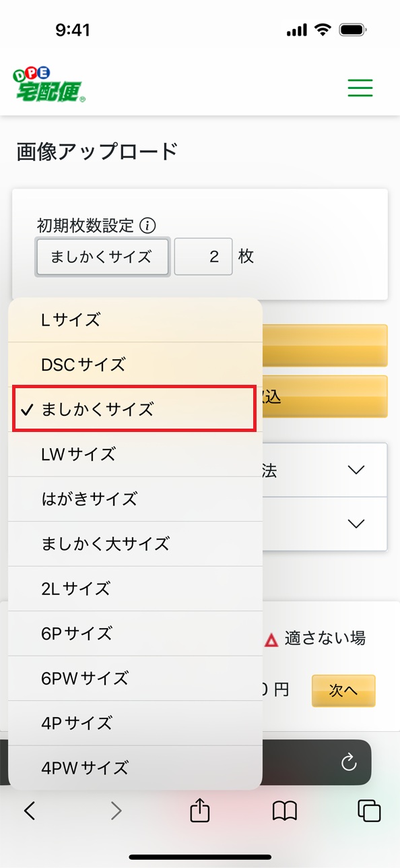Tap the Safari share icon
The image size is (400, 868).
click(200, 809)
